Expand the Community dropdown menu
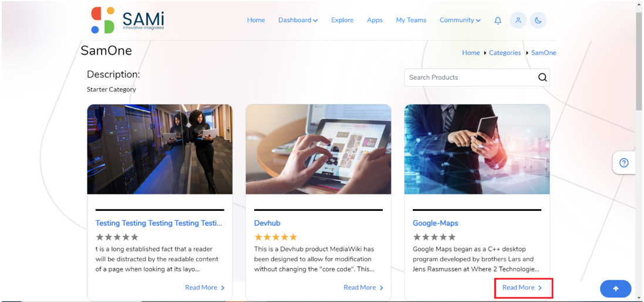 click(x=460, y=20)
